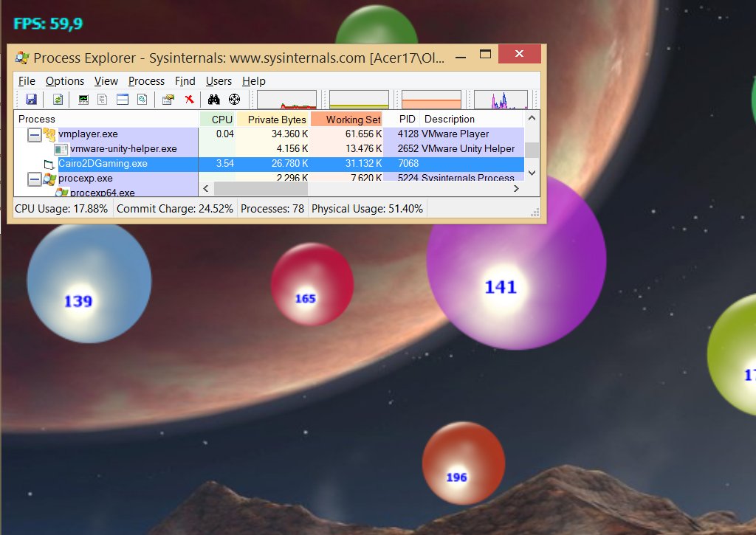Click the CPU usage history mini graph
This screenshot has width=756, height=535.
286,100
